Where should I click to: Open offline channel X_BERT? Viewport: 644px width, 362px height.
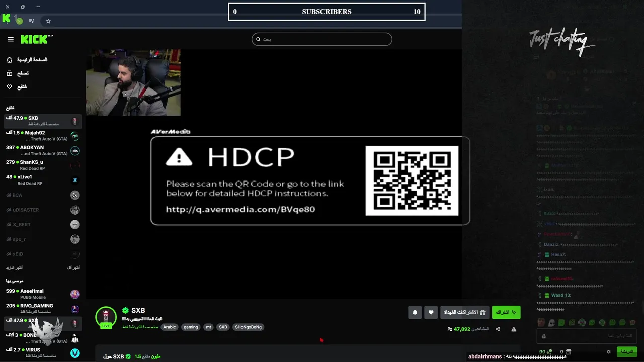tap(43, 225)
